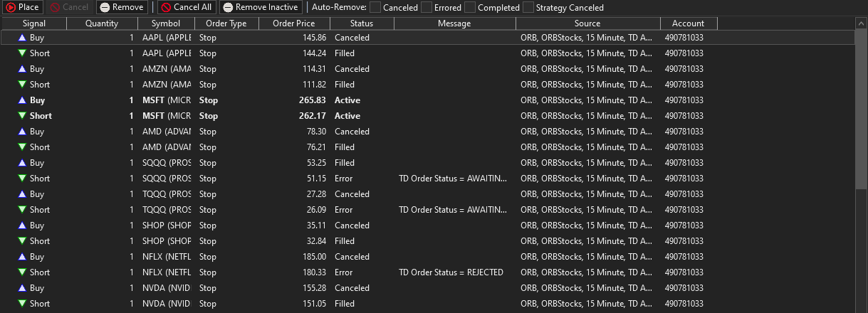Click the Message column header
Image resolution: width=868 pixels, height=313 pixels.
point(454,23)
